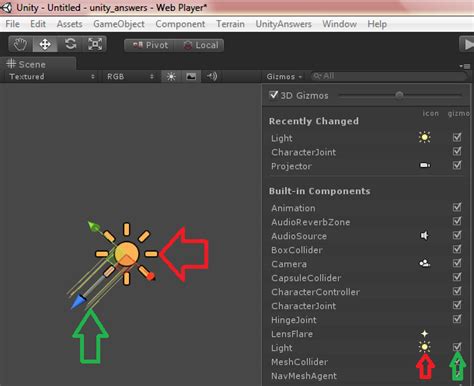The height and width of the screenshot is (386, 474).
Task: Open the UnityAnswers menu
Action: [284, 24]
